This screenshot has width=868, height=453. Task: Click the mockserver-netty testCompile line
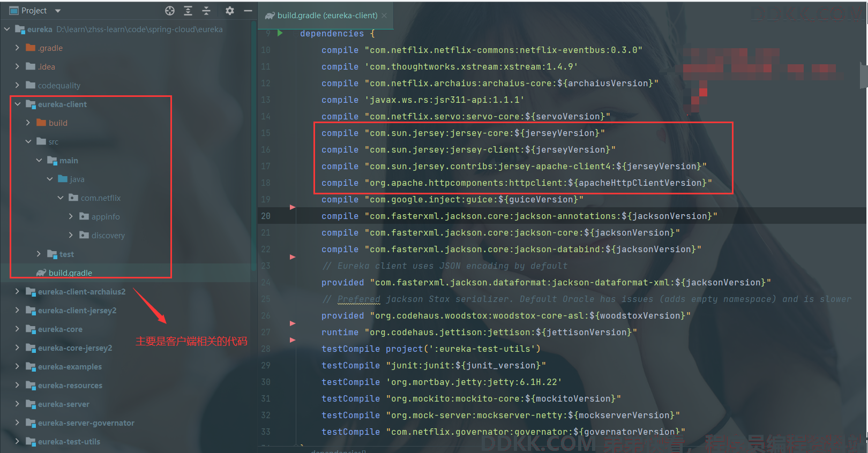click(500, 416)
